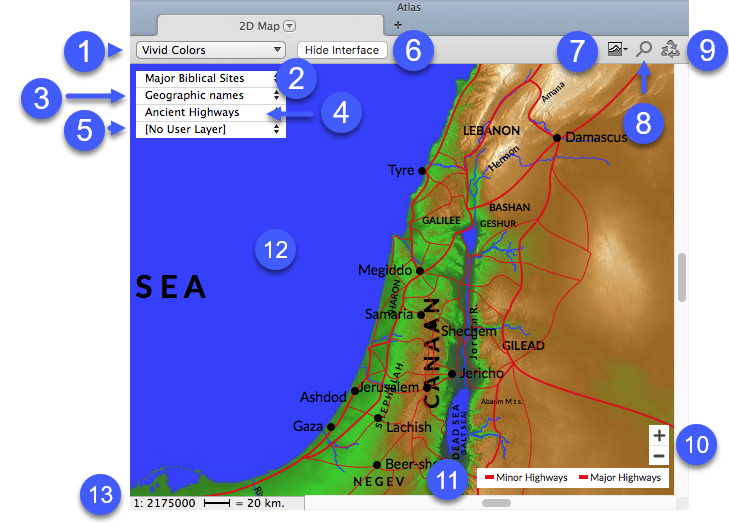Zoom in with the plus button
The height and width of the screenshot is (526, 729).
click(658, 436)
